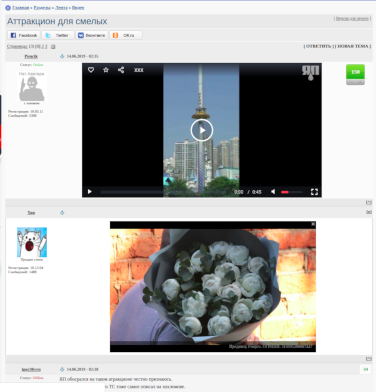Start the video with the center play button
Image resolution: width=376 pixels, height=392 pixels.
[x=202, y=130]
